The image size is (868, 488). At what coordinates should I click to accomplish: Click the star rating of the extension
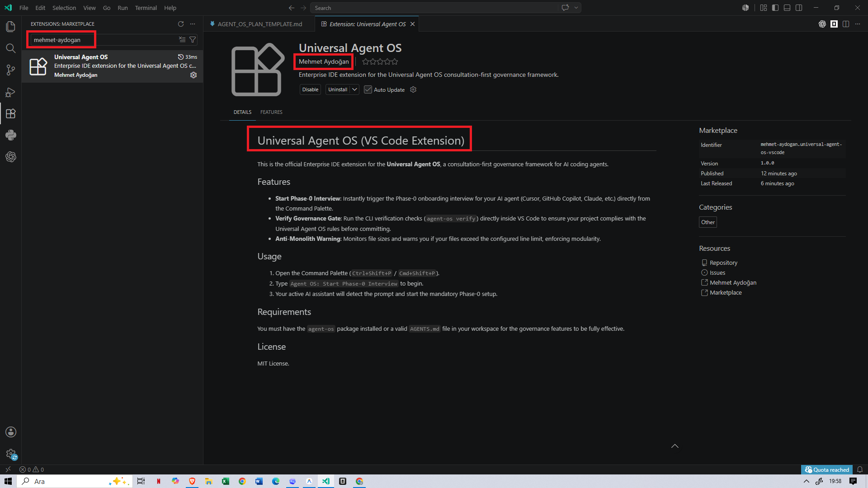click(x=380, y=61)
